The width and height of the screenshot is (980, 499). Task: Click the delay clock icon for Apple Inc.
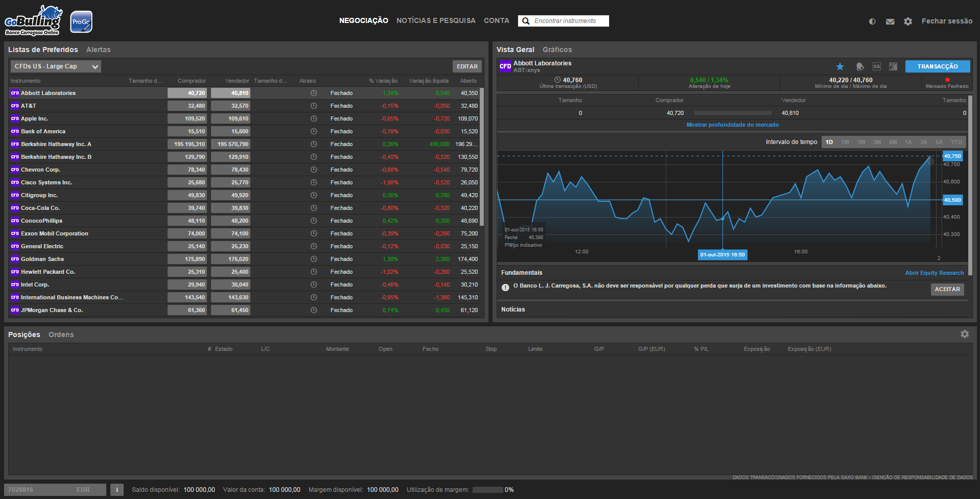(314, 118)
